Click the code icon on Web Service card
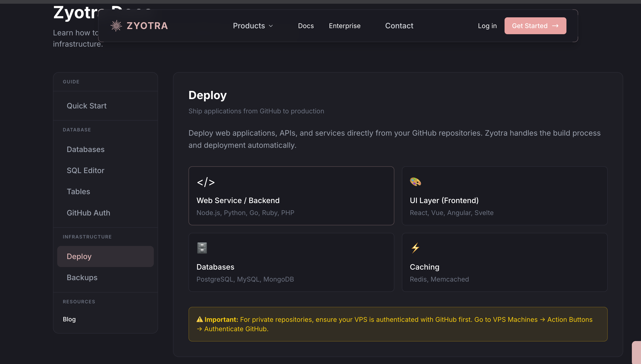 pyautogui.click(x=206, y=182)
